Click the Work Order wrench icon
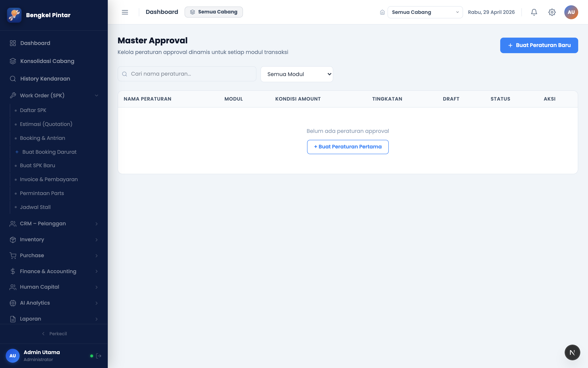This screenshot has width=588, height=368. 13,95
